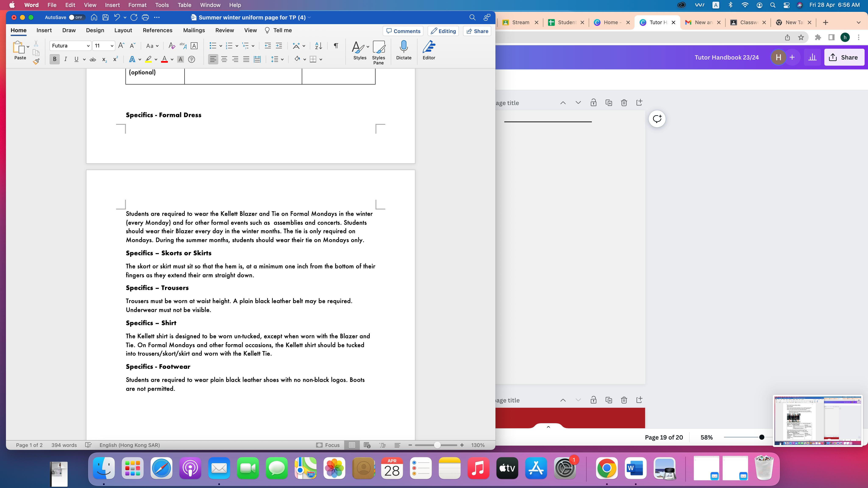The image size is (868, 488).
Task: Click the Share button in Word
Action: pyautogui.click(x=477, y=31)
